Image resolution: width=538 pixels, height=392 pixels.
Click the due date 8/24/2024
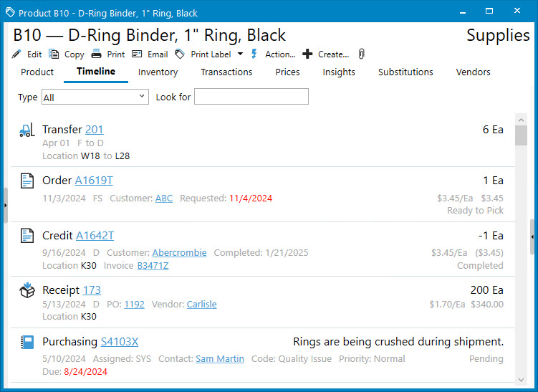86,372
